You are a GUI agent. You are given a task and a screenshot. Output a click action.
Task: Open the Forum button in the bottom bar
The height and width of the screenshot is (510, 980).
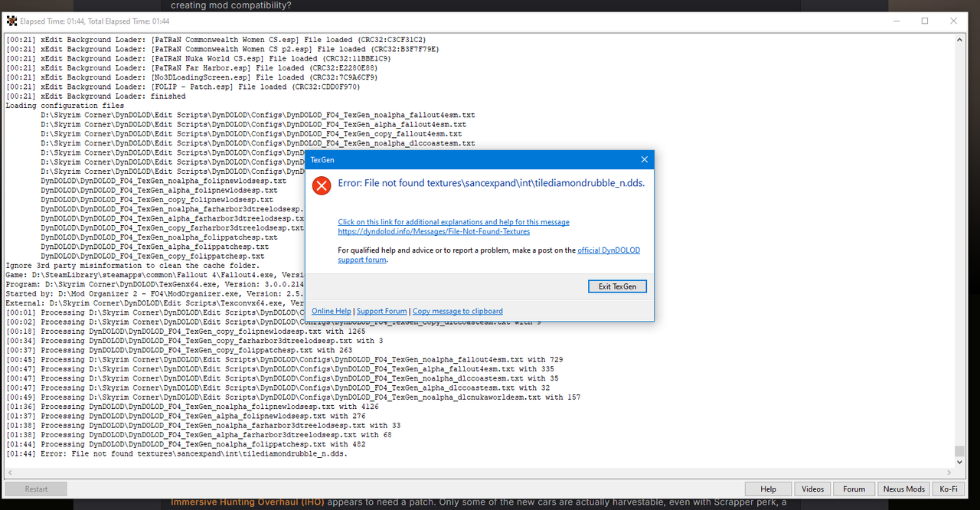(854, 489)
